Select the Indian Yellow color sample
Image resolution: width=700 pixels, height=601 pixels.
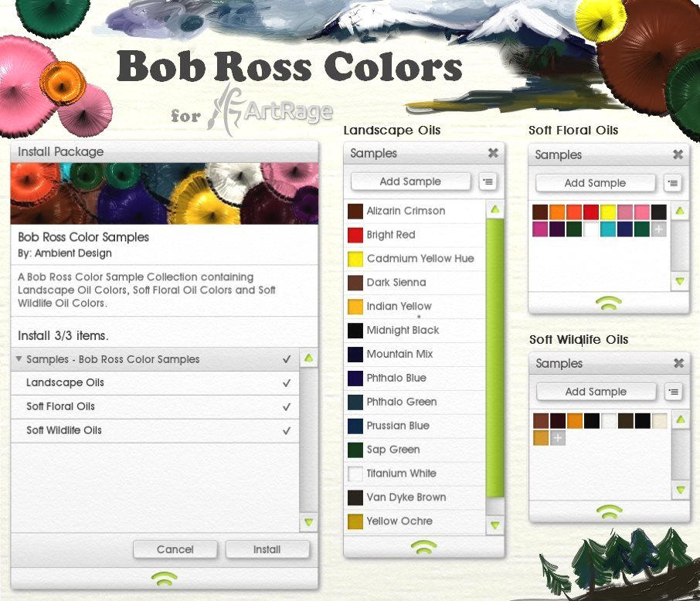click(415, 307)
